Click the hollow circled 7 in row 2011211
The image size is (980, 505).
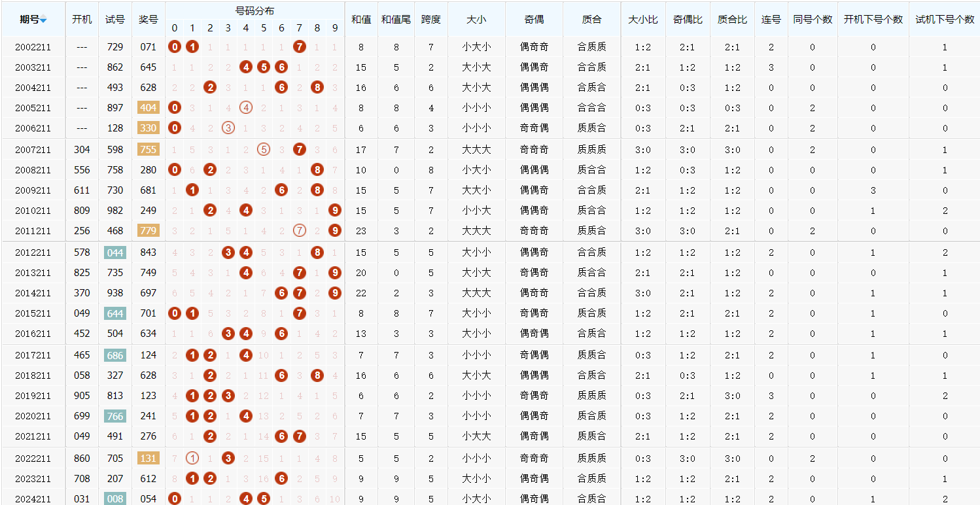coord(299,230)
